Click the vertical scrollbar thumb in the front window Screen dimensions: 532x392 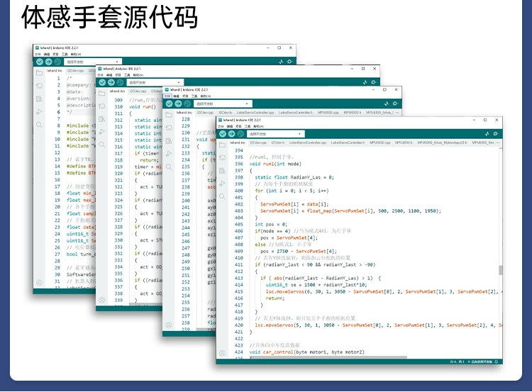[x=501, y=270]
